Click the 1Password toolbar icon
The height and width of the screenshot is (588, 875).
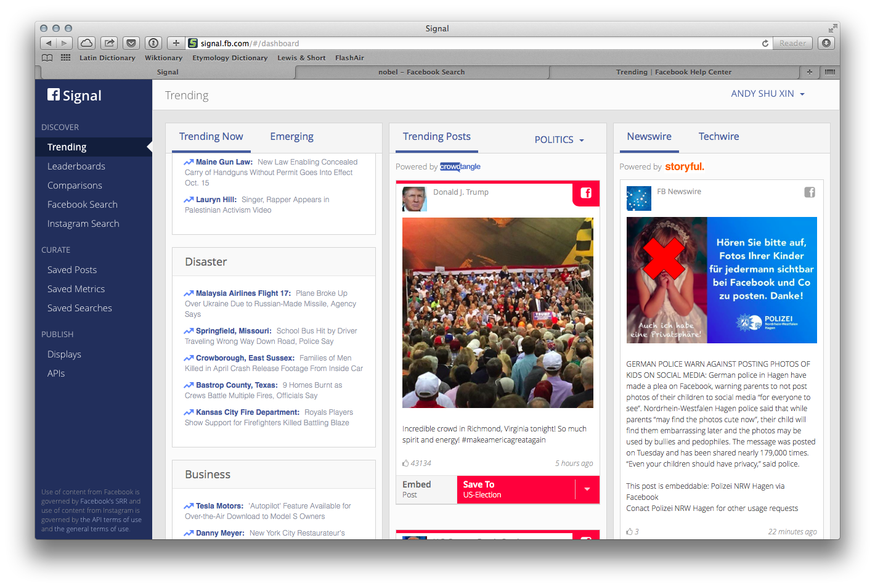pos(153,43)
